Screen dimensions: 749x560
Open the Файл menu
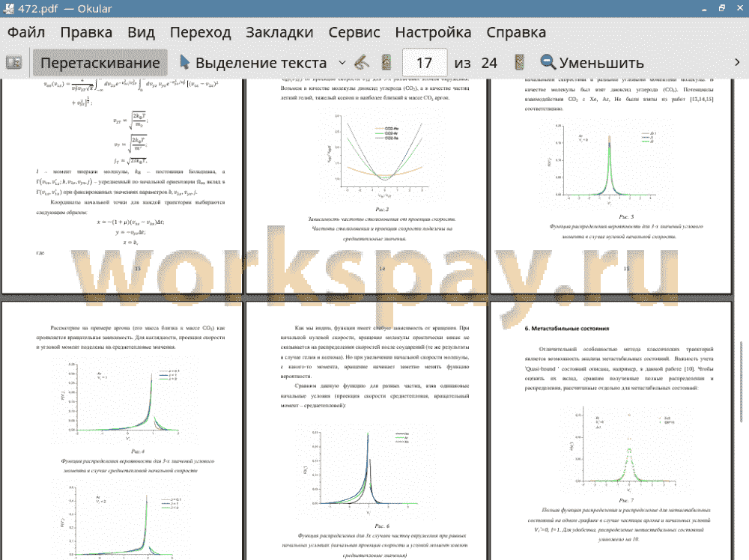click(26, 32)
